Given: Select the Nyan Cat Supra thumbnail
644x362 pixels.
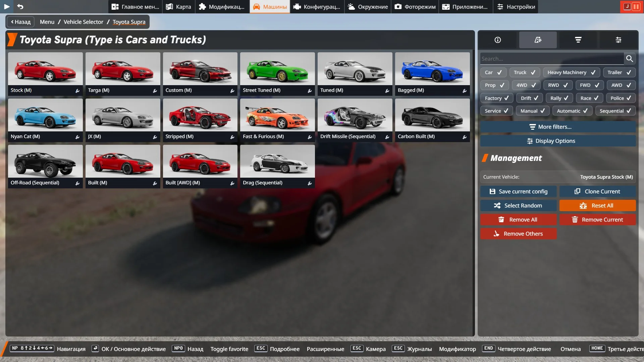Looking at the screenshot, I should pyautogui.click(x=45, y=115).
